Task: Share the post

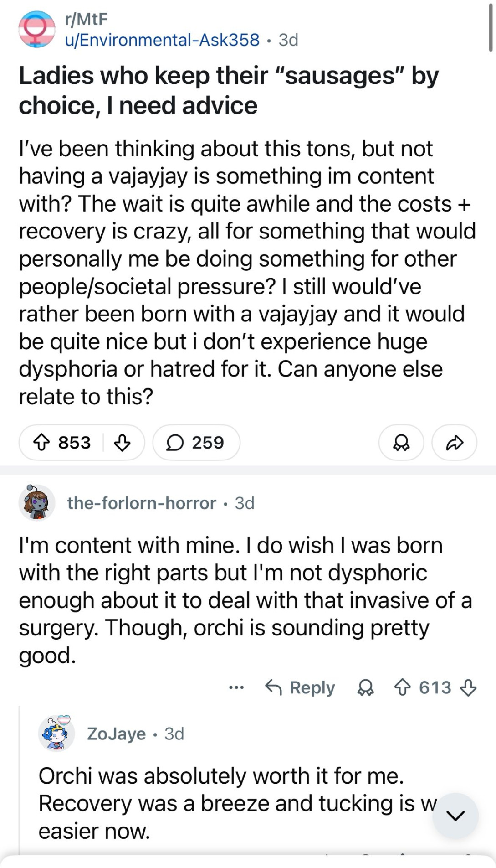Action: coord(454,443)
